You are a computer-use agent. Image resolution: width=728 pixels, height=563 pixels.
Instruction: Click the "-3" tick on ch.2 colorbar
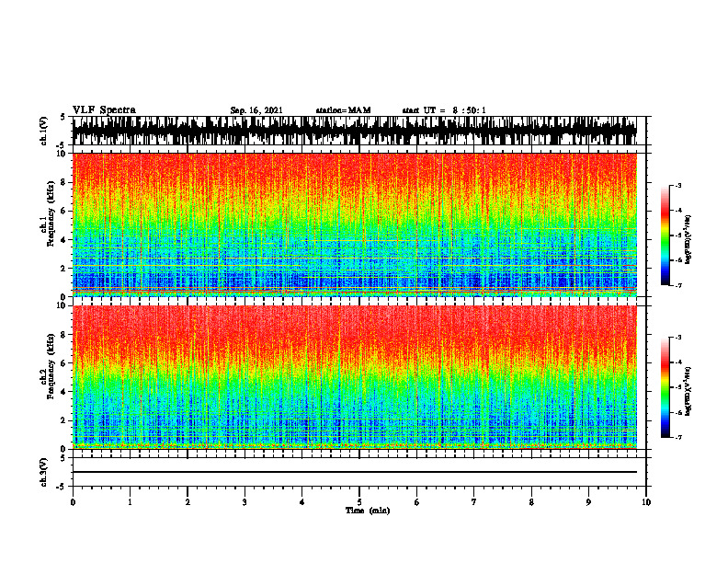[678, 337]
